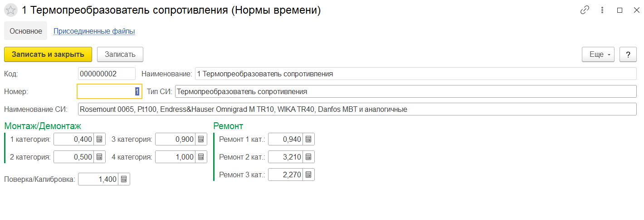Switch to the Основное tab
Image resolution: width=644 pixels, height=220 pixels.
tap(26, 31)
